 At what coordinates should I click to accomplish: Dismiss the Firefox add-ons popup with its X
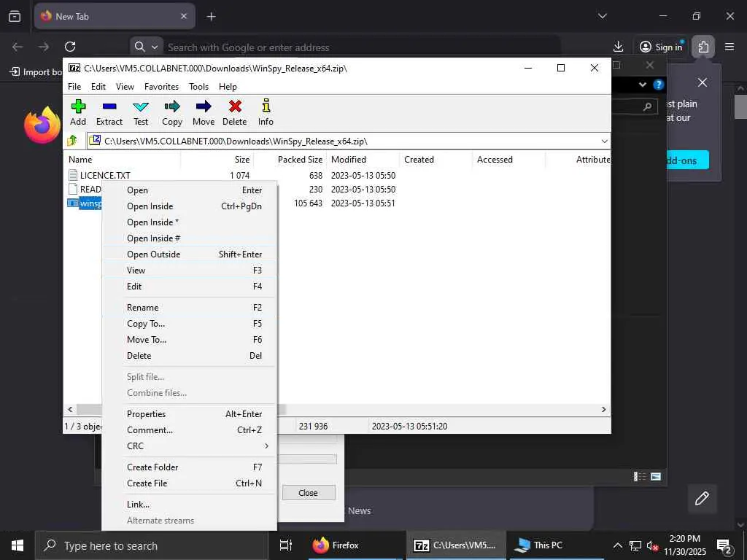(x=703, y=82)
